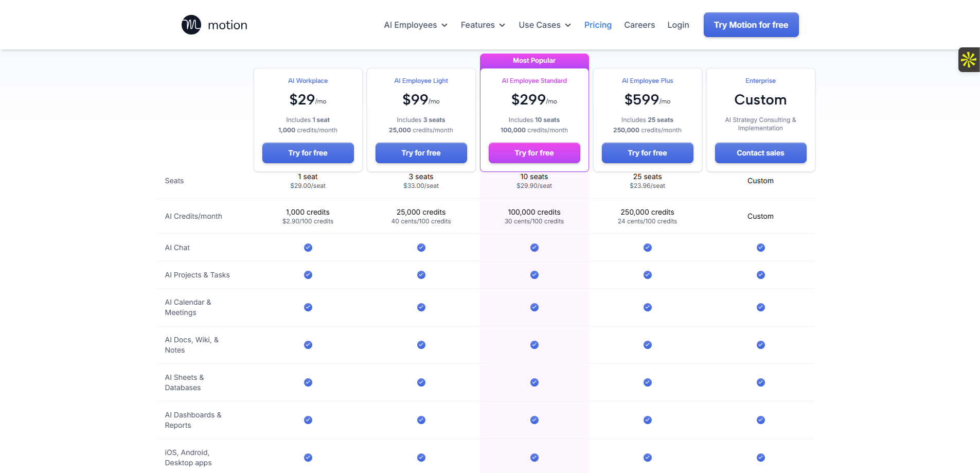Start free trial for AI Employee Standard

point(534,153)
